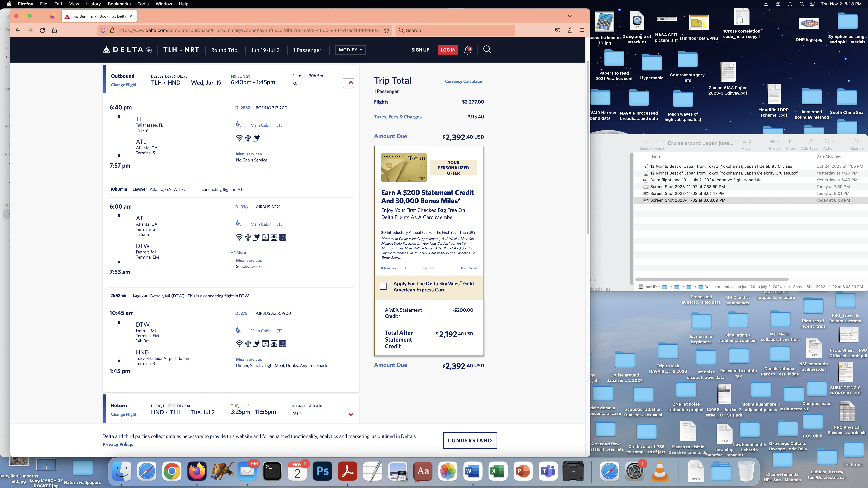
Task: Click the Delta logo in the header
Action: coord(127,50)
